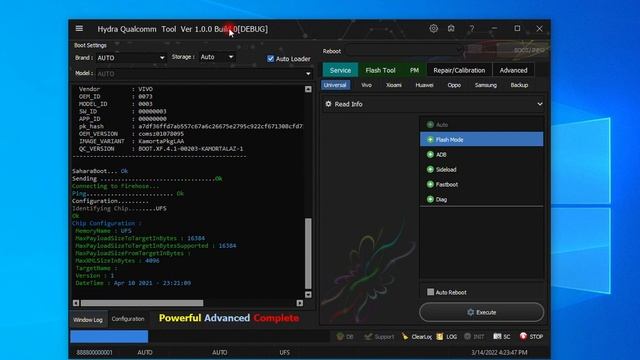The image size is (640, 360).
Task: Expand the Read Info chevron
Action: point(540,104)
